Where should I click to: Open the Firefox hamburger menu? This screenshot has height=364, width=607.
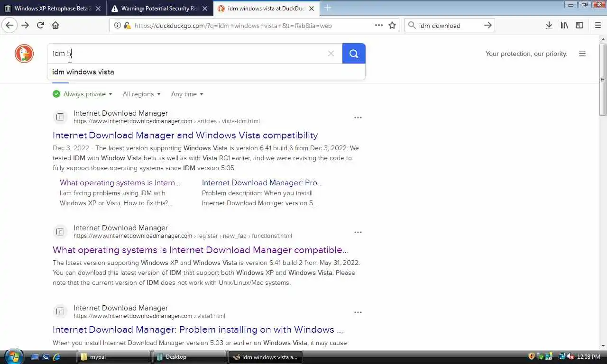(598, 26)
